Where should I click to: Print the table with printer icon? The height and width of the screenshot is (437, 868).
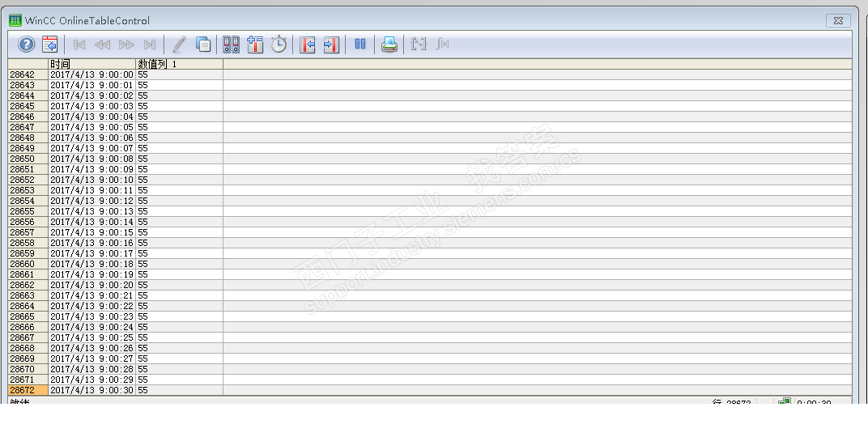pyautogui.click(x=389, y=45)
